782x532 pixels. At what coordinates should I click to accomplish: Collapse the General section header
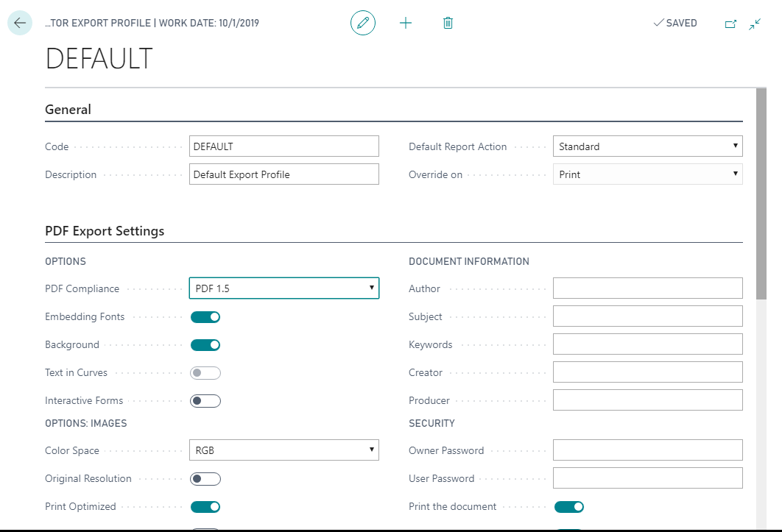pyautogui.click(x=68, y=110)
